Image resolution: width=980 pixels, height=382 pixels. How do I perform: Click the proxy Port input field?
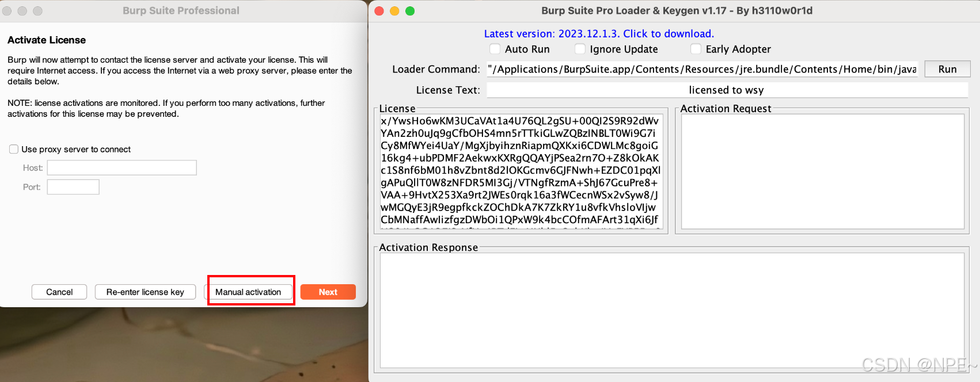73,187
